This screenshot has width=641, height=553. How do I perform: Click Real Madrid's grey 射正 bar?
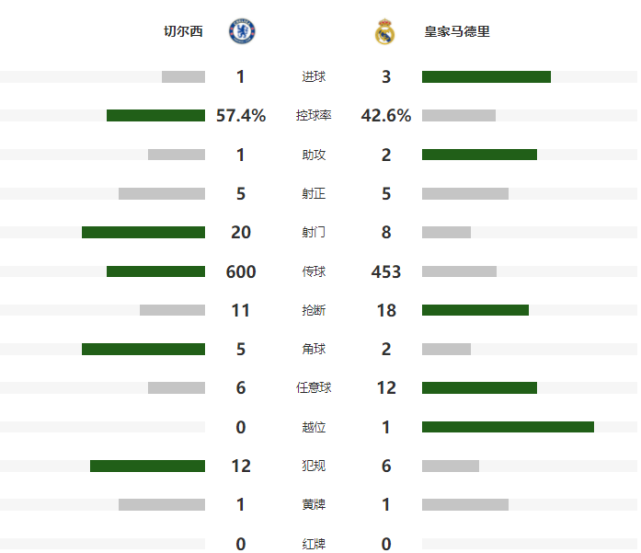pyautogui.click(x=465, y=194)
